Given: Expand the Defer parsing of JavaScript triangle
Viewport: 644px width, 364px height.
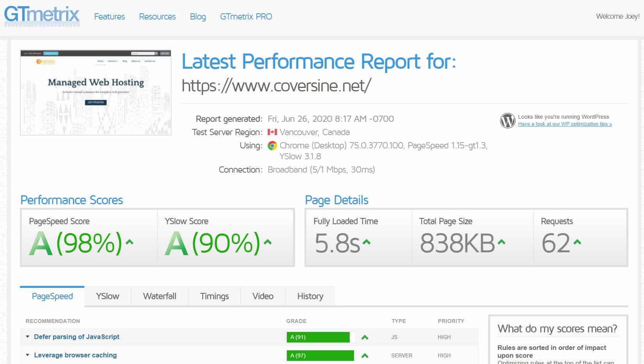Looking at the screenshot, I should tap(28, 337).
